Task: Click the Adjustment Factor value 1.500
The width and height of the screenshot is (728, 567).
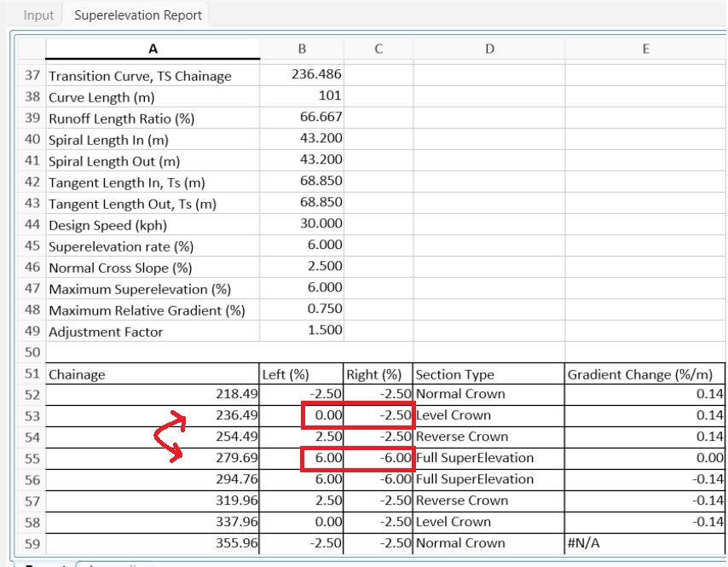Action: (301, 332)
